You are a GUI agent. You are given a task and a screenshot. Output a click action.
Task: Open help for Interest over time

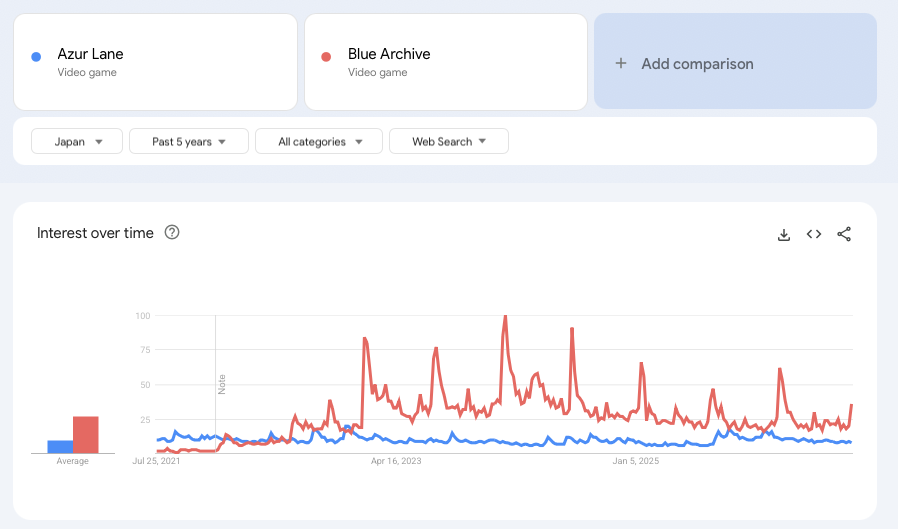172,232
